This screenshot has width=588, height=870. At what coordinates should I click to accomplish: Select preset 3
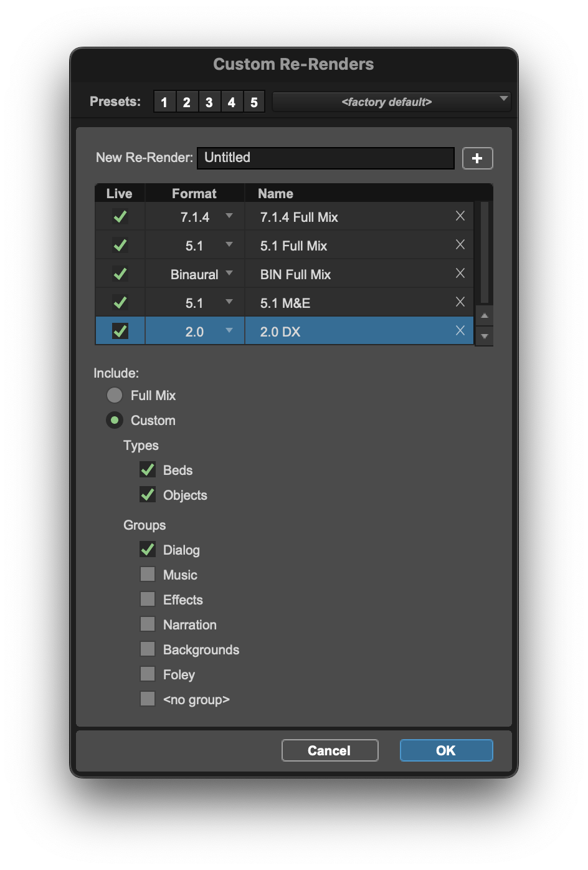click(209, 102)
